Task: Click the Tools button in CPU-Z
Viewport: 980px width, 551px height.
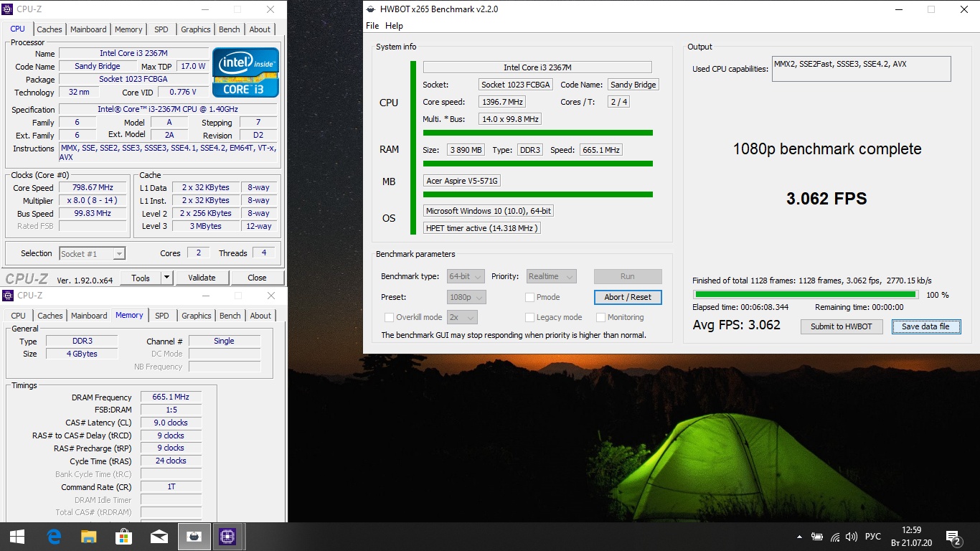Action: [x=141, y=278]
